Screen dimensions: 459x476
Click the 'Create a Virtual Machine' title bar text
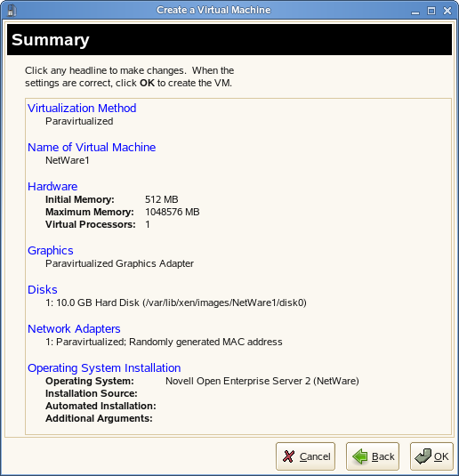point(213,10)
